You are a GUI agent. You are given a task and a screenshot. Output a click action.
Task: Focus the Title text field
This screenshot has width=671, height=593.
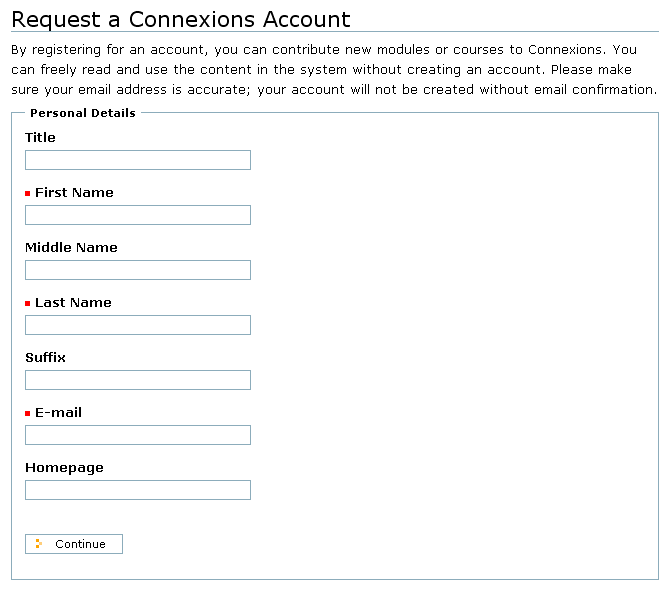(x=138, y=160)
